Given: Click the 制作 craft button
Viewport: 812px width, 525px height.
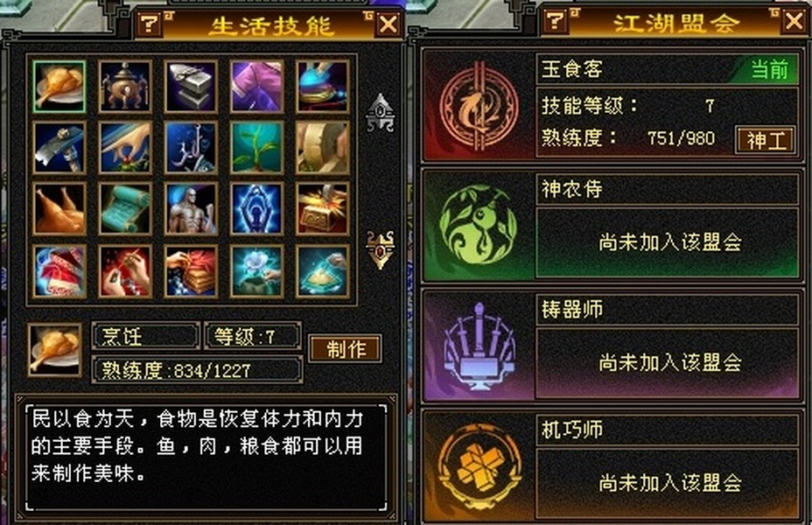Looking at the screenshot, I should click(x=346, y=348).
